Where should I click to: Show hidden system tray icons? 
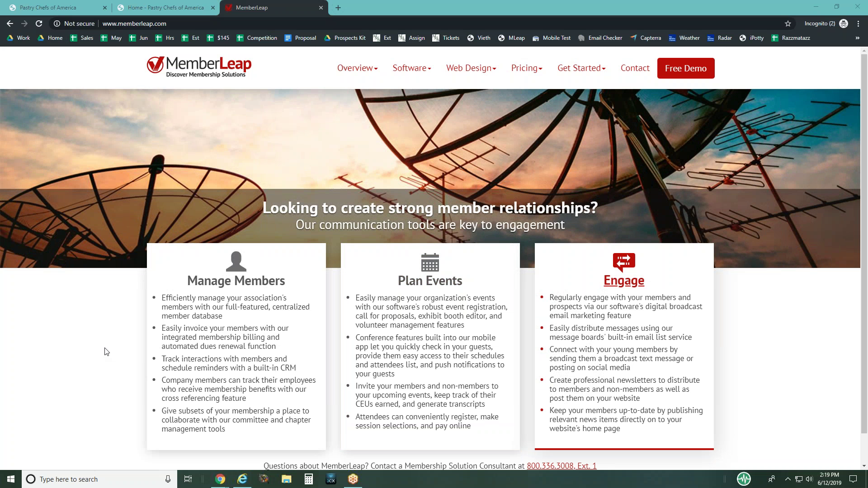[788, 479]
